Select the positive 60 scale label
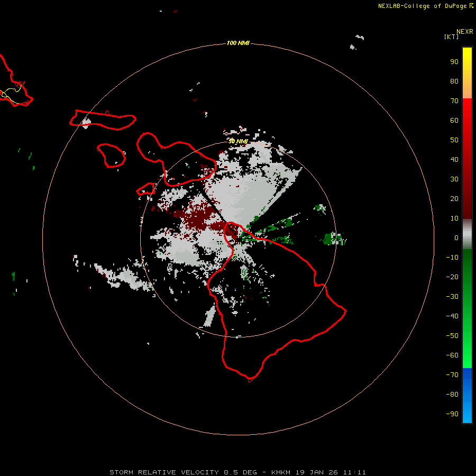Viewport: 476px width, 476px height. pos(454,120)
